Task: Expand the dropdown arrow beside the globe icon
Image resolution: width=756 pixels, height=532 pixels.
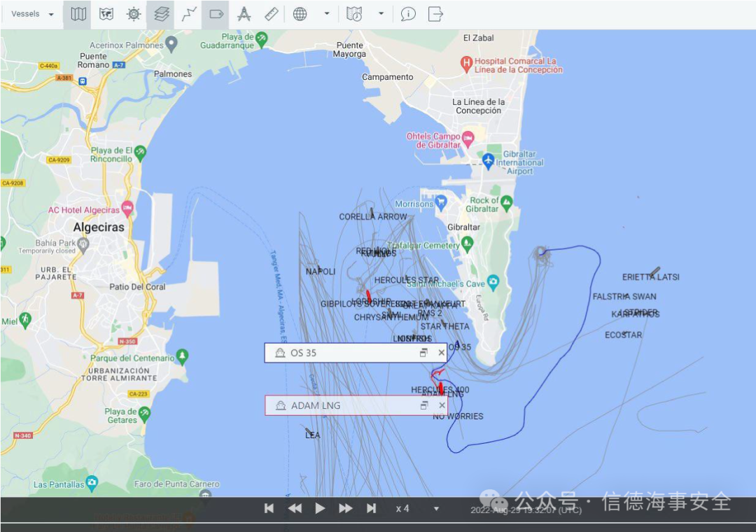Action: (326, 13)
